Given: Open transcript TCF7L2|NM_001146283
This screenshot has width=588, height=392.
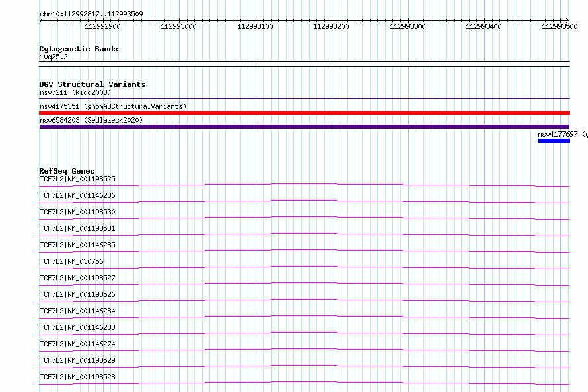Looking at the screenshot, I should click(77, 327).
